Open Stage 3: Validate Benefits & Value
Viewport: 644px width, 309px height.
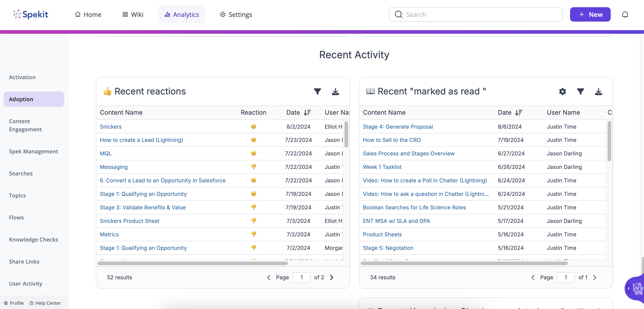click(x=143, y=208)
